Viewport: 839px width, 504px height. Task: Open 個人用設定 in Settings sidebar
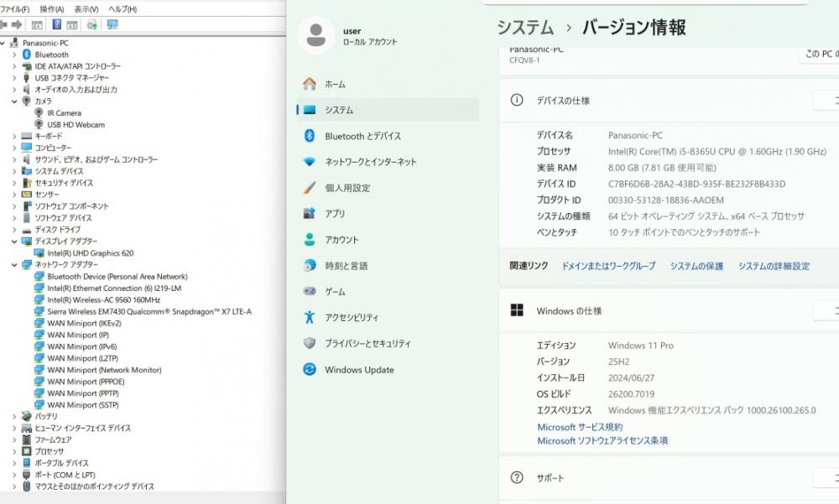coord(388,188)
